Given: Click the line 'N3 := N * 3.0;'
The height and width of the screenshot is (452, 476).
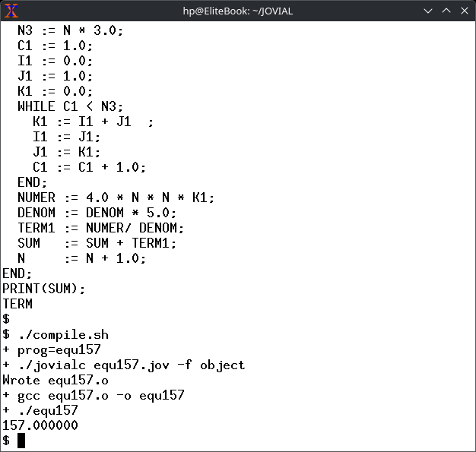Looking at the screenshot, I should 70,30.
